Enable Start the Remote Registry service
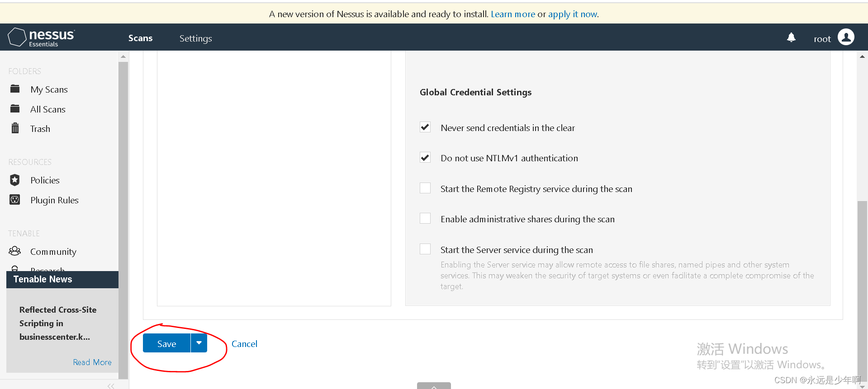Screen dimensions: 868x389 click(x=425, y=188)
